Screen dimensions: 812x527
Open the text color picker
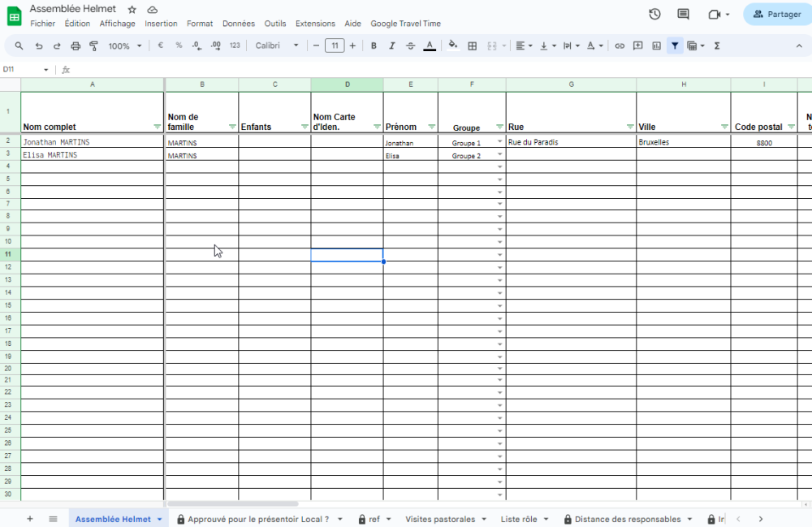click(x=430, y=45)
